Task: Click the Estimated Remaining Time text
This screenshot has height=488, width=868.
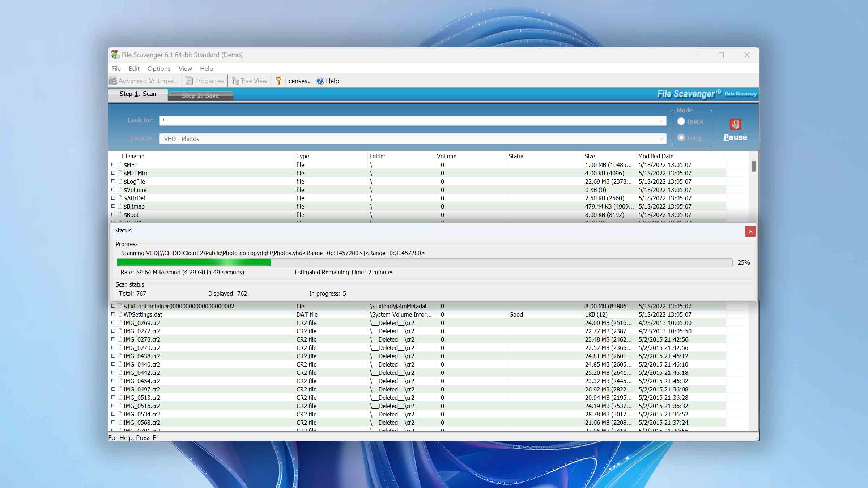Action: tap(344, 272)
